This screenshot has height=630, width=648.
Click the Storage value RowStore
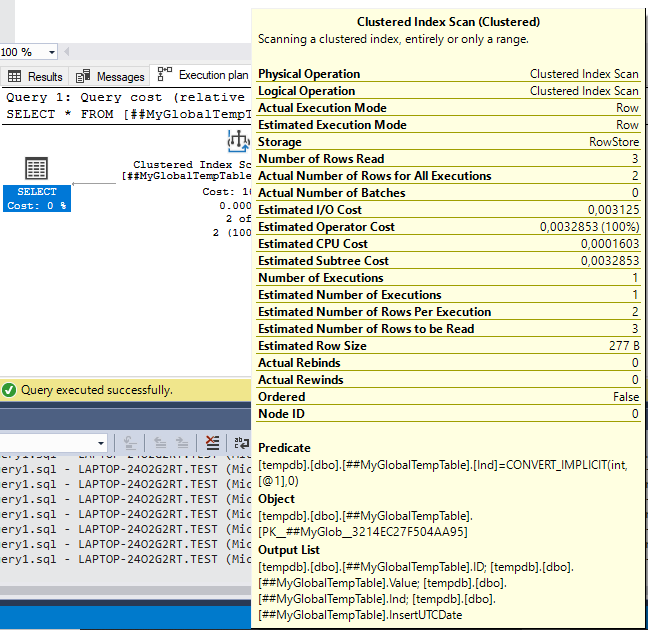click(614, 142)
